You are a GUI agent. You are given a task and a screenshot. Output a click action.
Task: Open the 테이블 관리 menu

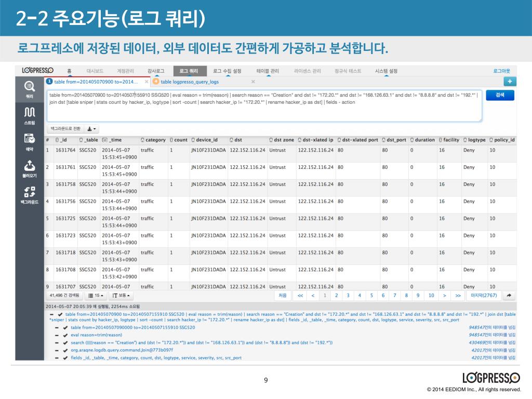click(268, 71)
